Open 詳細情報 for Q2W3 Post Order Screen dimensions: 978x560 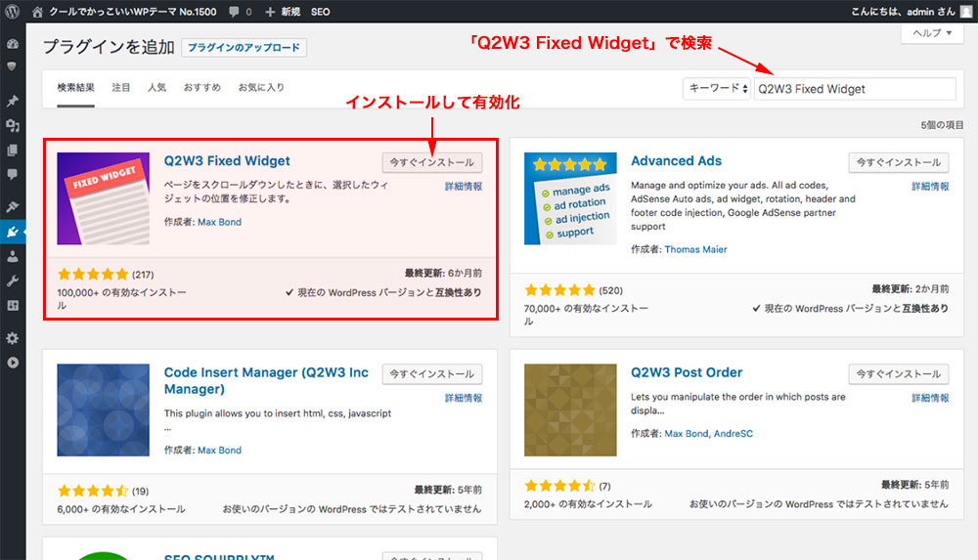(x=930, y=398)
